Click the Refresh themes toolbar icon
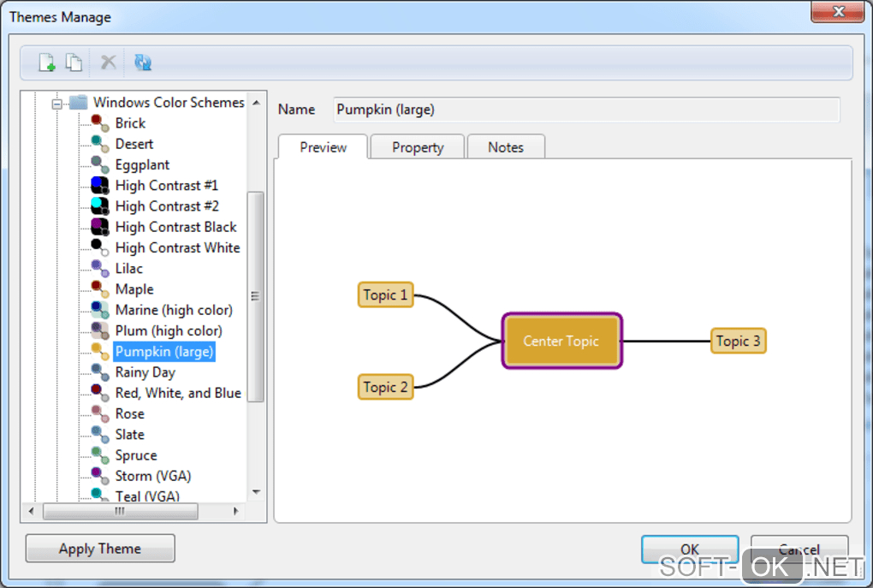The image size is (873, 588). pos(143,62)
